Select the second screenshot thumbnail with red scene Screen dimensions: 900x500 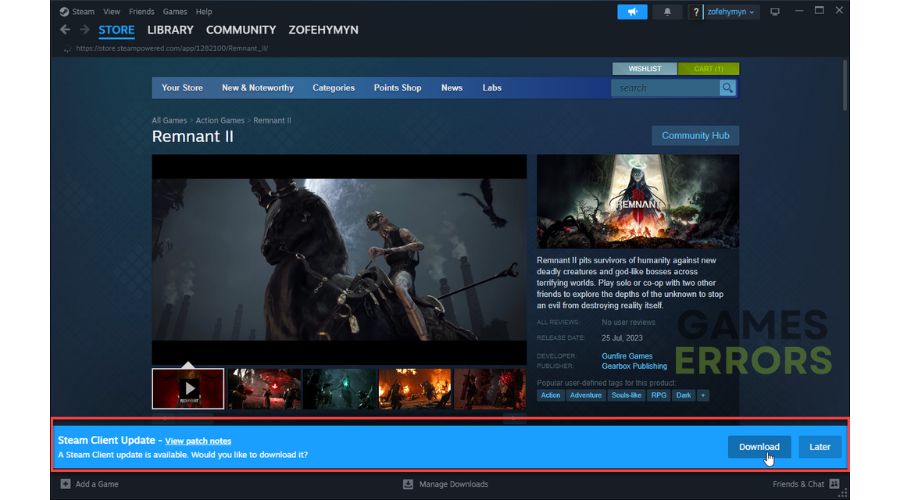click(264, 389)
